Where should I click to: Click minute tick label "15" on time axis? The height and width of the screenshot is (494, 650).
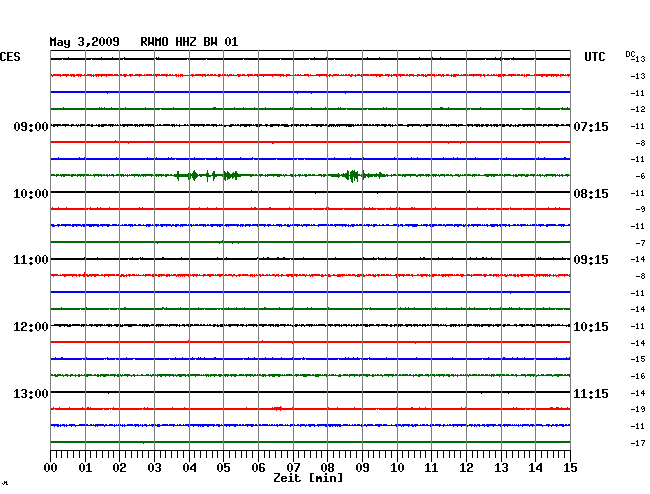point(570,468)
